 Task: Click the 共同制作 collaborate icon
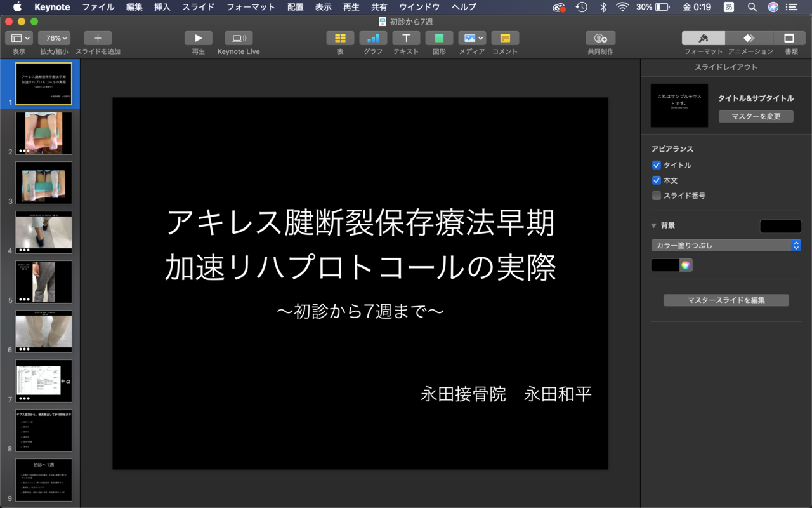tap(600, 38)
